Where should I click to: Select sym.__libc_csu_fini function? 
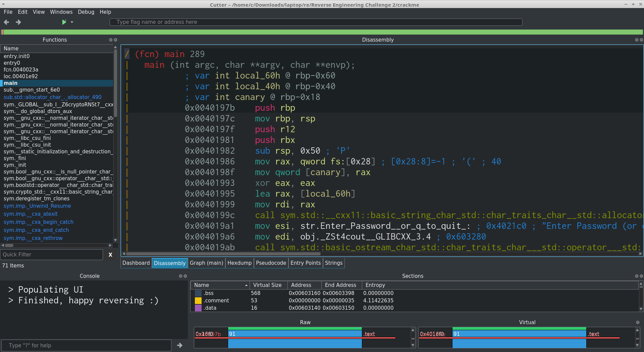coord(57,138)
